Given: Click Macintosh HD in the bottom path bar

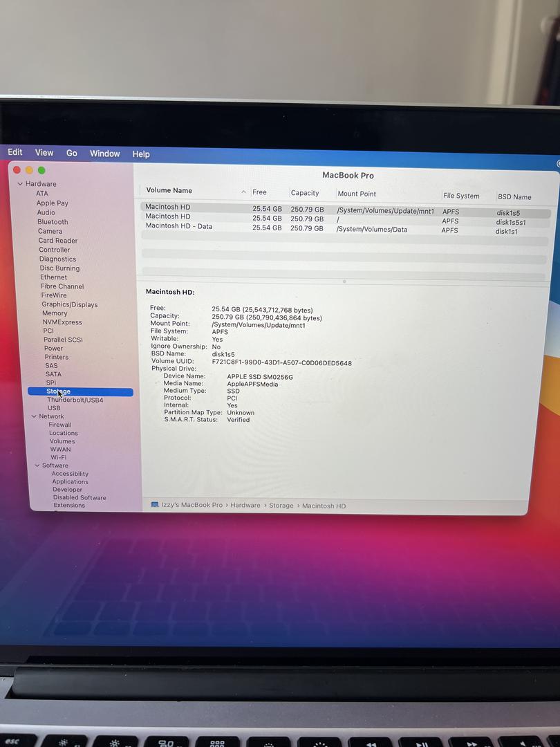Looking at the screenshot, I should pyautogui.click(x=324, y=506).
